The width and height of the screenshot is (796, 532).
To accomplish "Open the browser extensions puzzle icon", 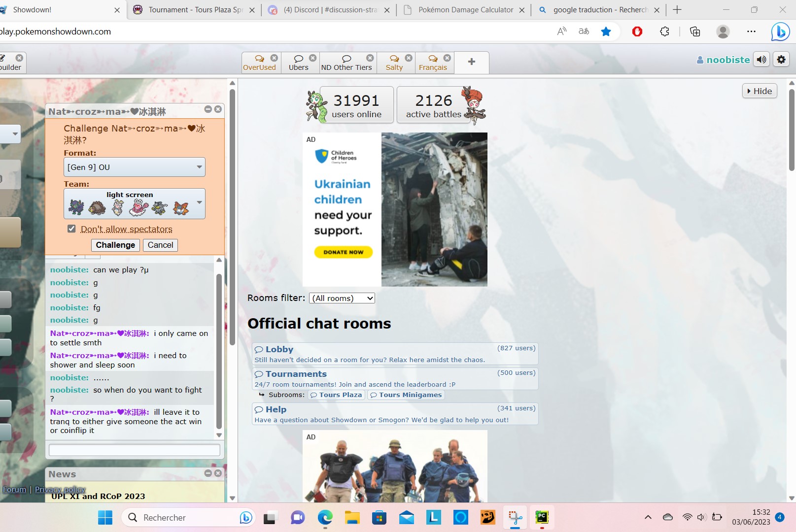I will pos(665,32).
